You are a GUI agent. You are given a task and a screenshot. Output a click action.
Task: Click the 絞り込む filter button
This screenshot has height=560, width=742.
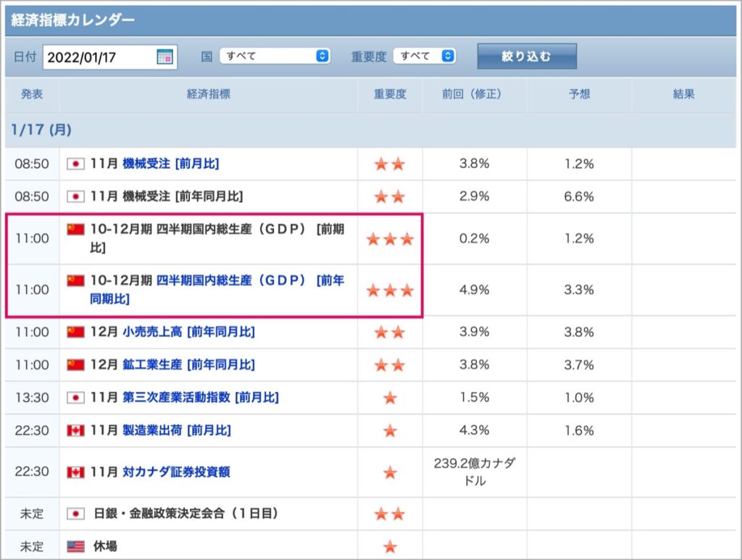click(x=527, y=57)
